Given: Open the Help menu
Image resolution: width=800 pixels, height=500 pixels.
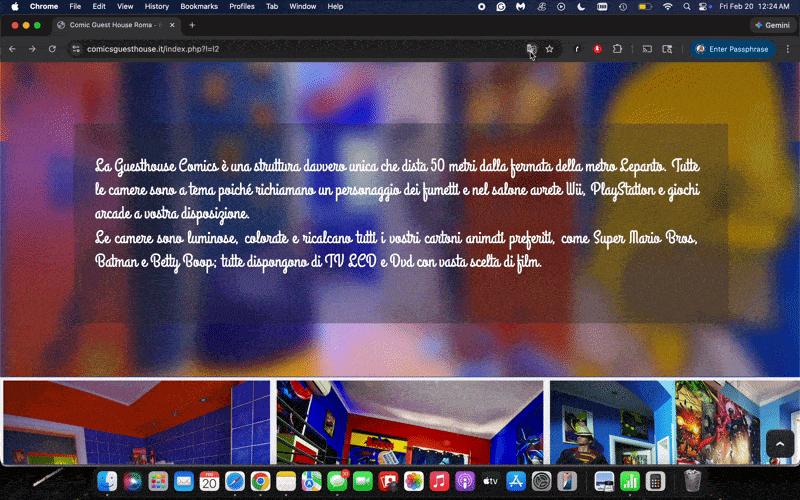Looking at the screenshot, I should 335,7.
